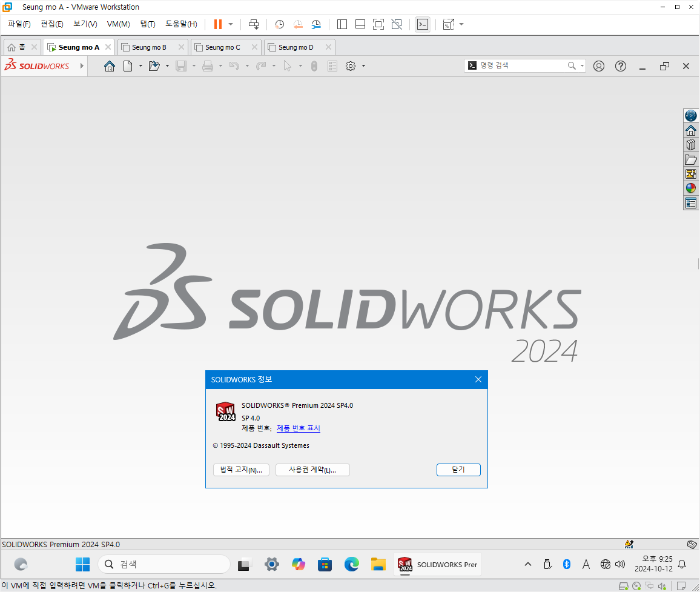Click the search magnifier in command search box
This screenshot has width=700, height=592.
tap(572, 65)
